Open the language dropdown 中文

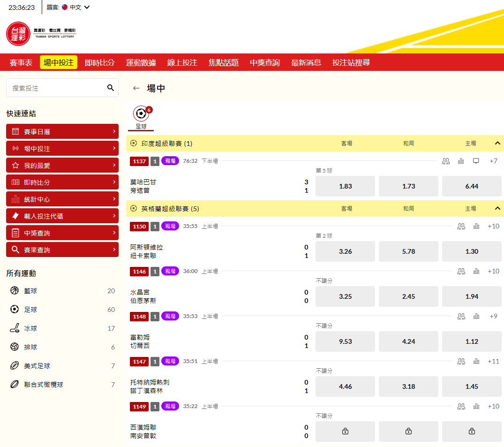click(75, 7)
